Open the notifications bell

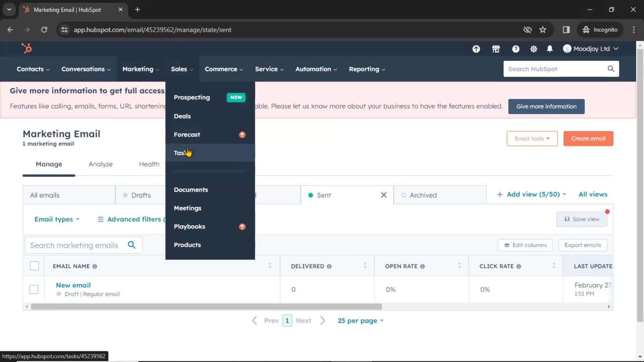[x=549, y=49]
